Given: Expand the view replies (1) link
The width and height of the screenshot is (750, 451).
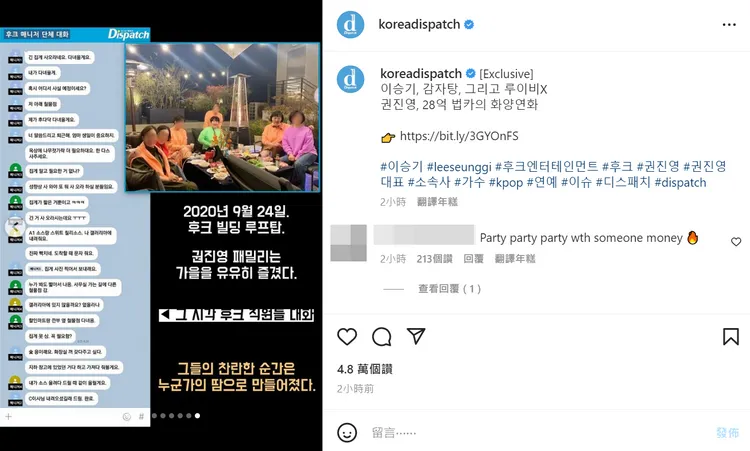Looking at the screenshot, I should click(x=449, y=288).
